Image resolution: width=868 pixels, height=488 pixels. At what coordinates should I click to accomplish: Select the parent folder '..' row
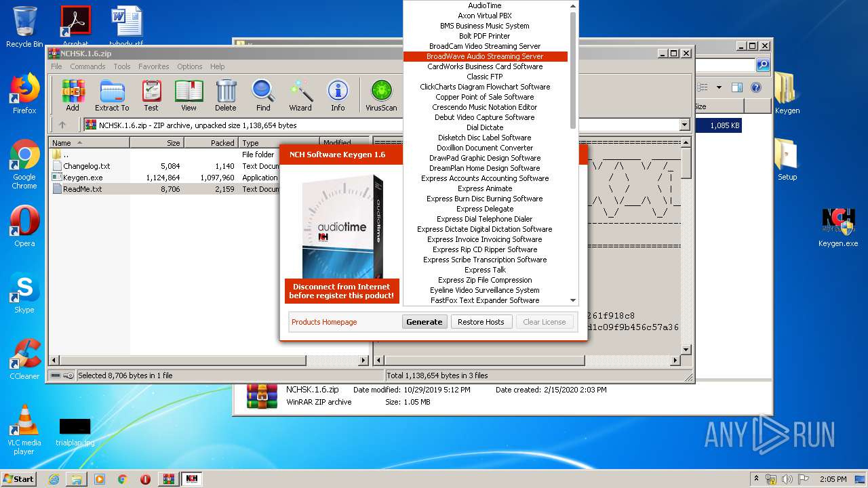coord(66,155)
